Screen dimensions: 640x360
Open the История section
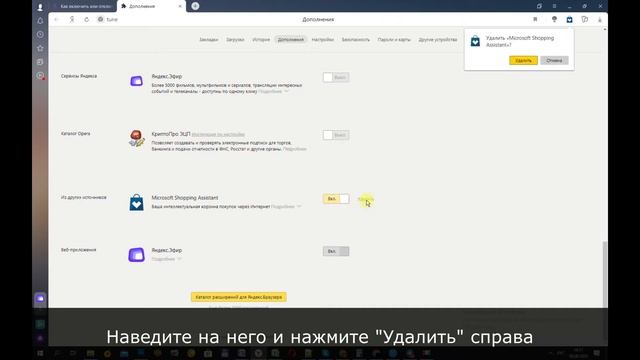coord(261,40)
